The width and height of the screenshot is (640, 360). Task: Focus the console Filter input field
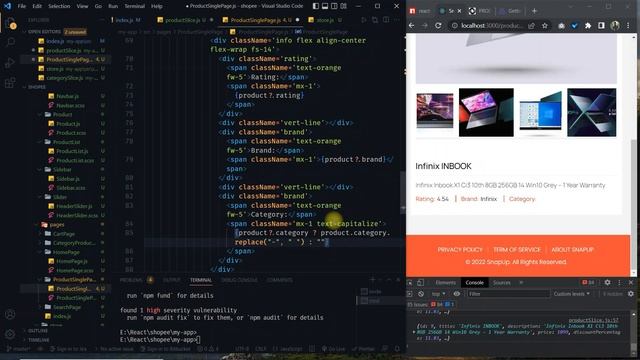coord(508,294)
